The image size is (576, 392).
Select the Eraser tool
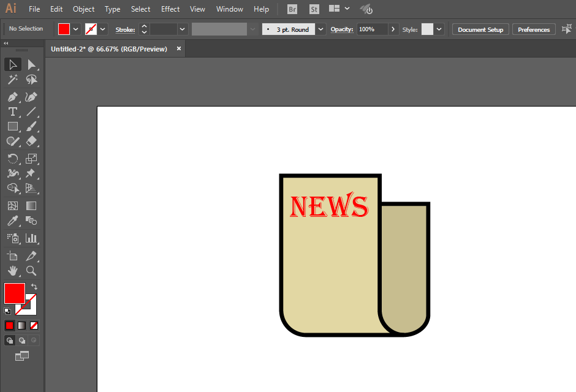(32, 141)
